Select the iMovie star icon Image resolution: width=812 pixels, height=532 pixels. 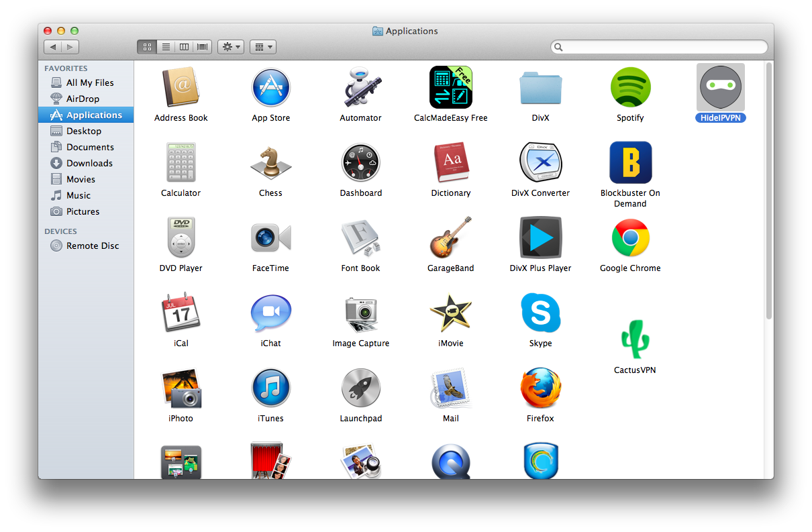[451, 313]
